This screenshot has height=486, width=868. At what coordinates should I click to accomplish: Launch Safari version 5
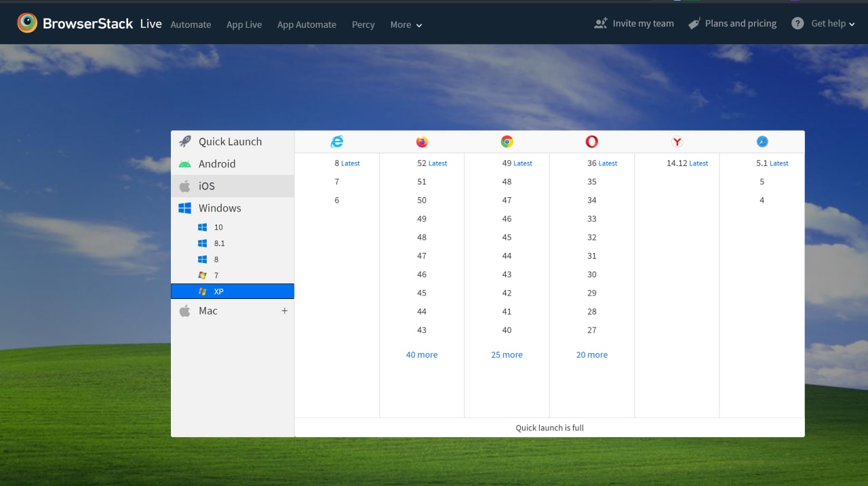click(x=762, y=182)
